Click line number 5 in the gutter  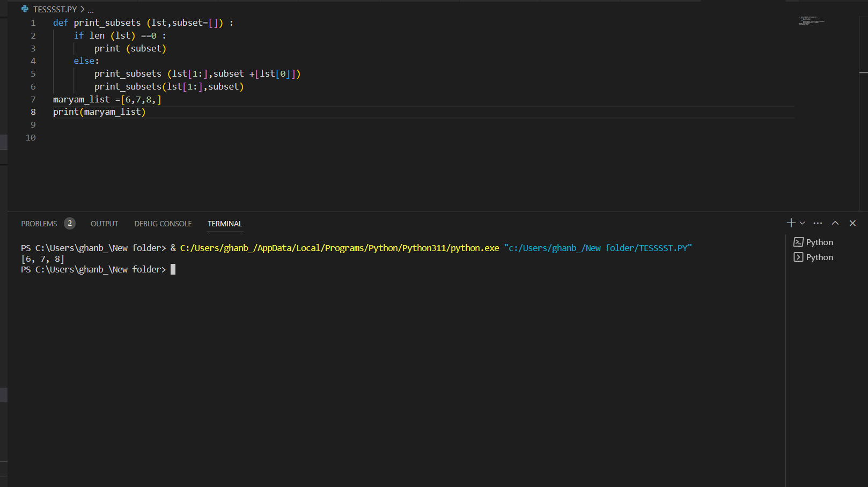point(33,74)
